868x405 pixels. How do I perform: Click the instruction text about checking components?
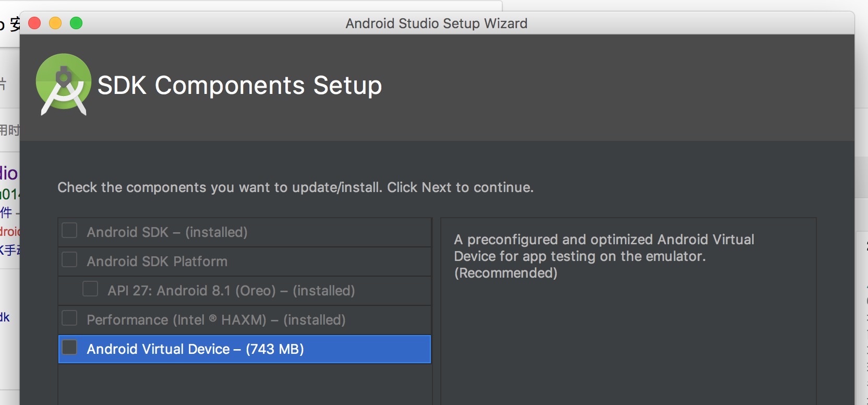pos(295,187)
